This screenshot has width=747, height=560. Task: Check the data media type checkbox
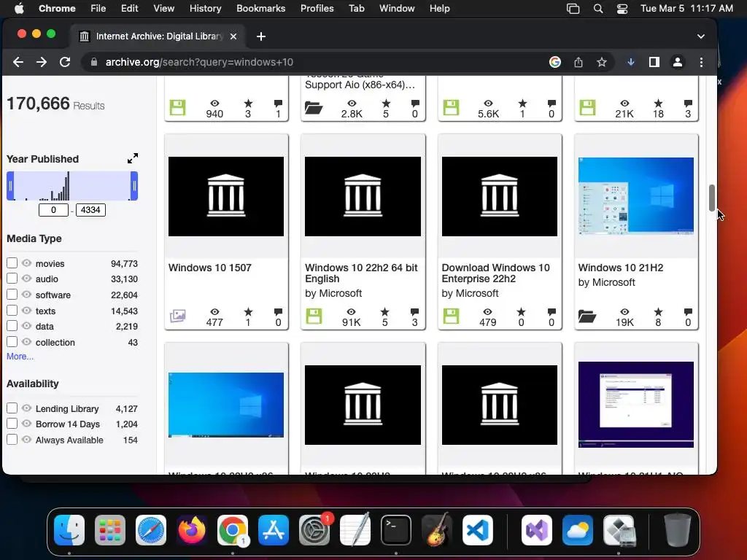12,326
